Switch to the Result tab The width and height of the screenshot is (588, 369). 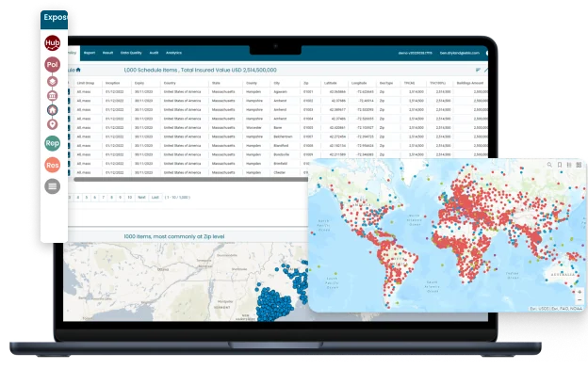click(107, 53)
